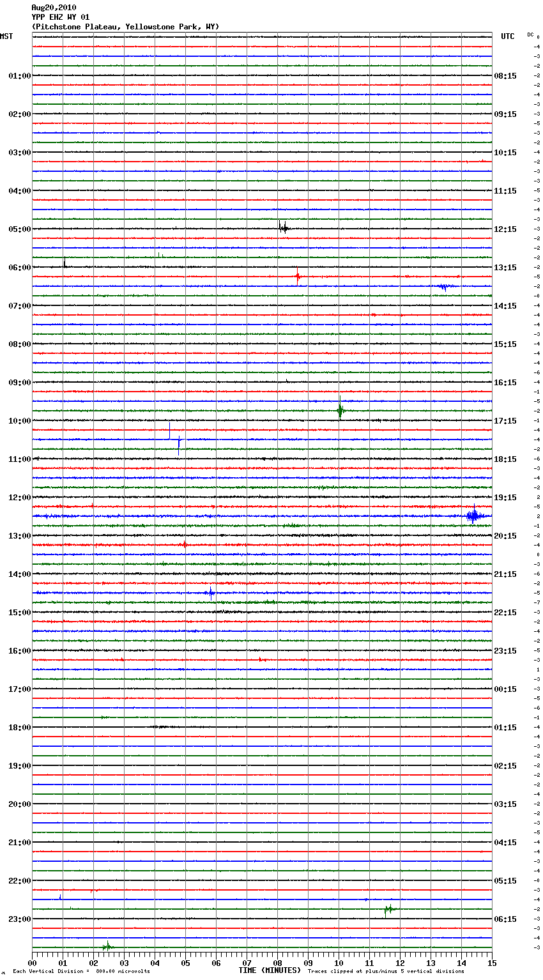Select the 05:00 MST time label
Viewport: 543px width, 980px height.
(20, 229)
